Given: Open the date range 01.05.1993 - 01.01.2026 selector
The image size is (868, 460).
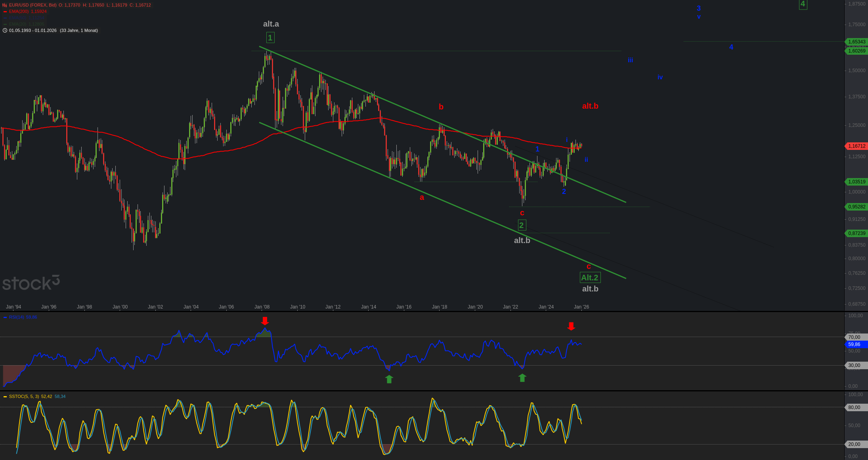Looking at the screenshot, I should coord(33,31).
